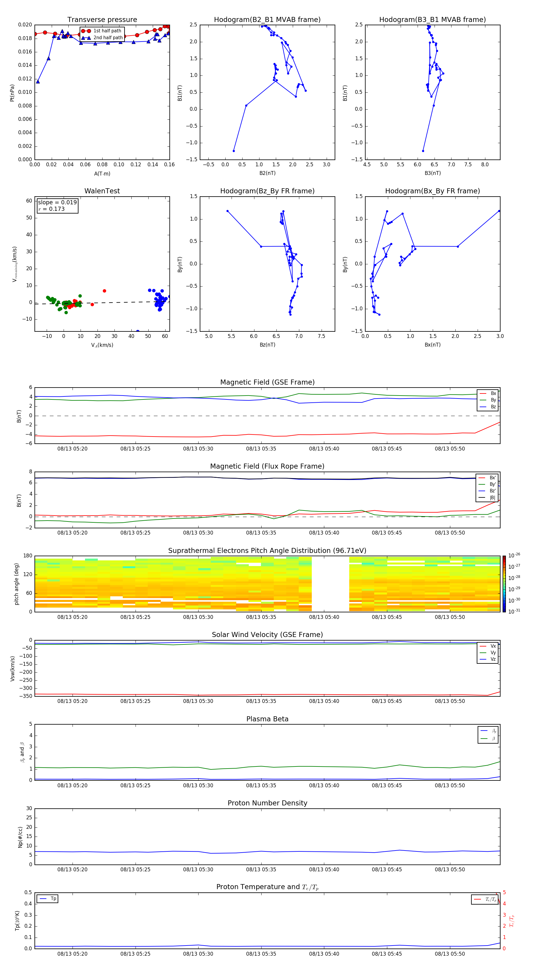Click the "Hodogram(B3_B1 MVAB frame)" title
Viewport: 535px width, 980px height.
(x=432, y=19)
